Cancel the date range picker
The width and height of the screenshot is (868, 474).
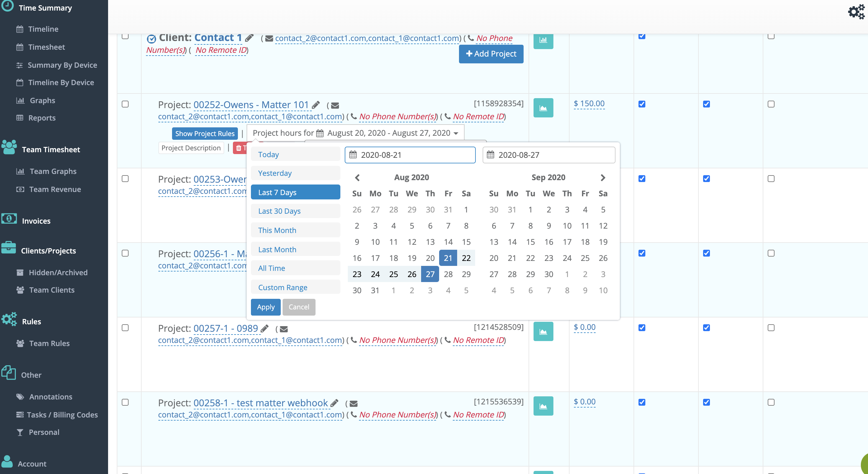pyautogui.click(x=298, y=307)
